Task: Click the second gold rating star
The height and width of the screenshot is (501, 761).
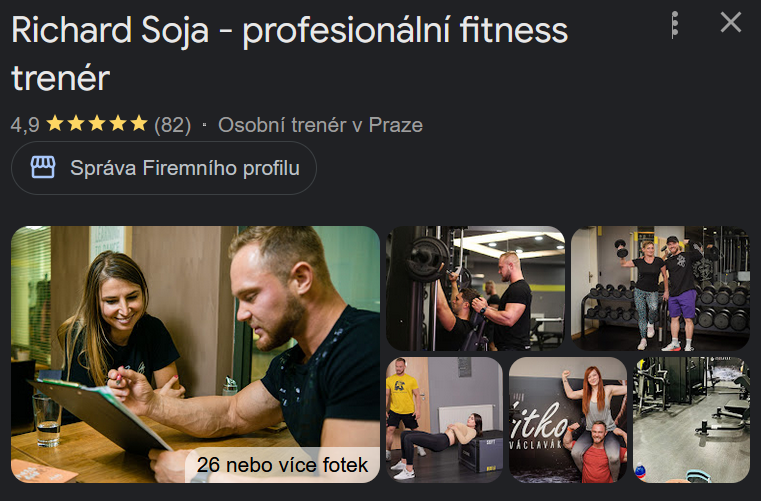Action: pyautogui.click(x=76, y=123)
